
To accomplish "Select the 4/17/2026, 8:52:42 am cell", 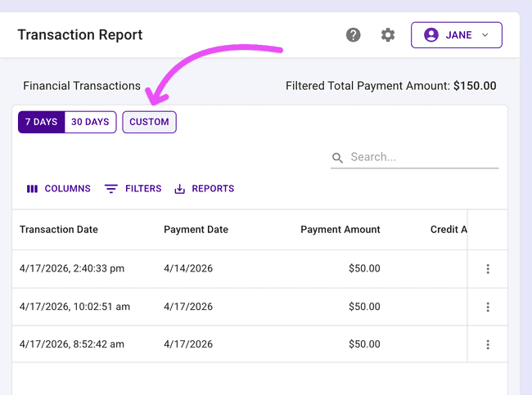I will point(72,344).
